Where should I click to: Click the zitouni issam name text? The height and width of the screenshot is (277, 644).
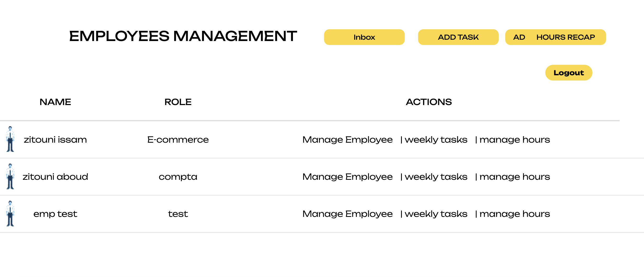tap(55, 140)
